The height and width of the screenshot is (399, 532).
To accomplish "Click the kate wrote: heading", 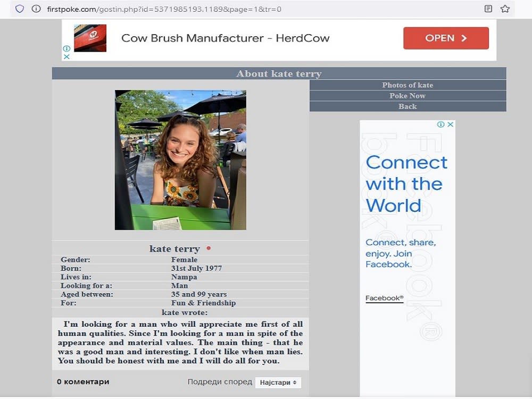I will pyautogui.click(x=185, y=312).
